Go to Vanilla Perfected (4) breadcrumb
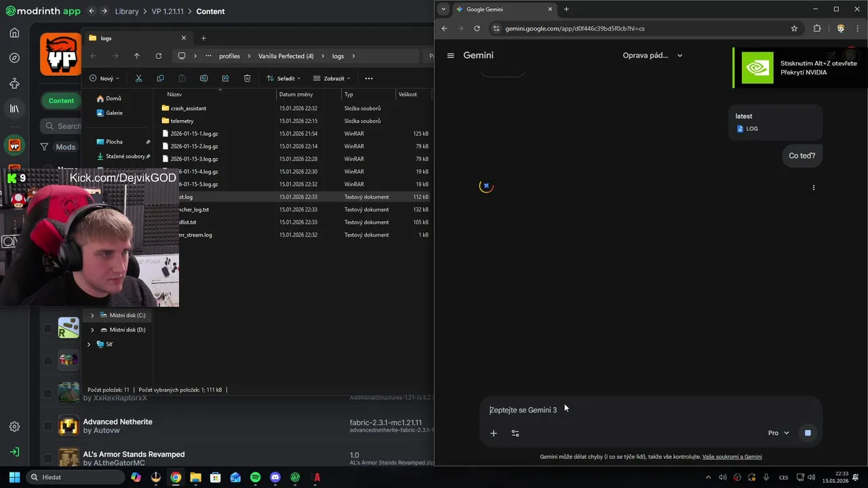The height and width of the screenshot is (488, 868). click(x=285, y=56)
